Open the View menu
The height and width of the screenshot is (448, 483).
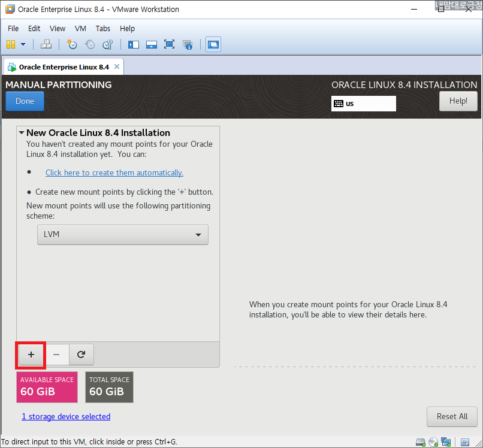click(58, 29)
